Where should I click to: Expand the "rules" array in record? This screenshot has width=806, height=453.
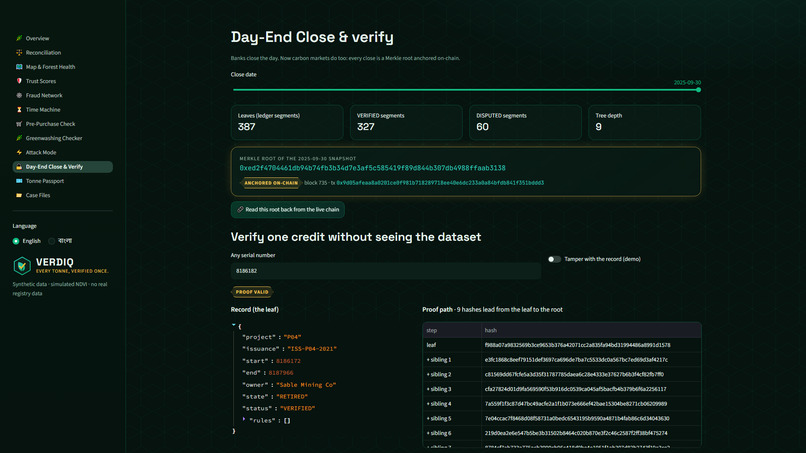244,419
